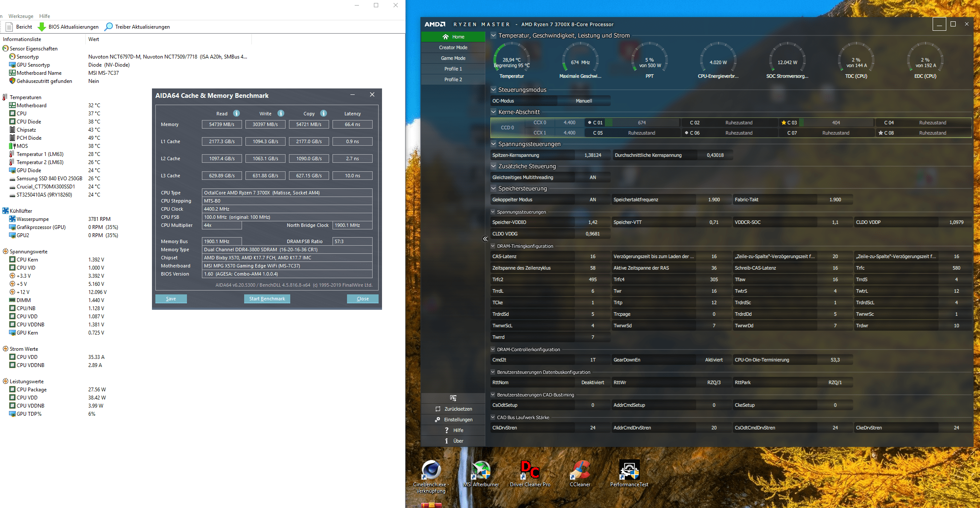Collapse the DRAM-Controllerkonfiguration section
Image resolution: width=980 pixels, height=508 pixels.
[x=493, y=349]
